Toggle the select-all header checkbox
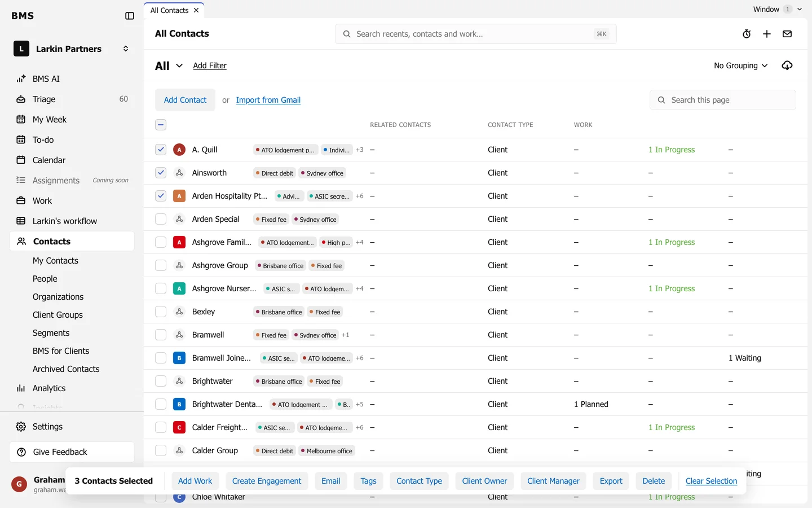Screen dimensions: 812x508 coord(161,125)
